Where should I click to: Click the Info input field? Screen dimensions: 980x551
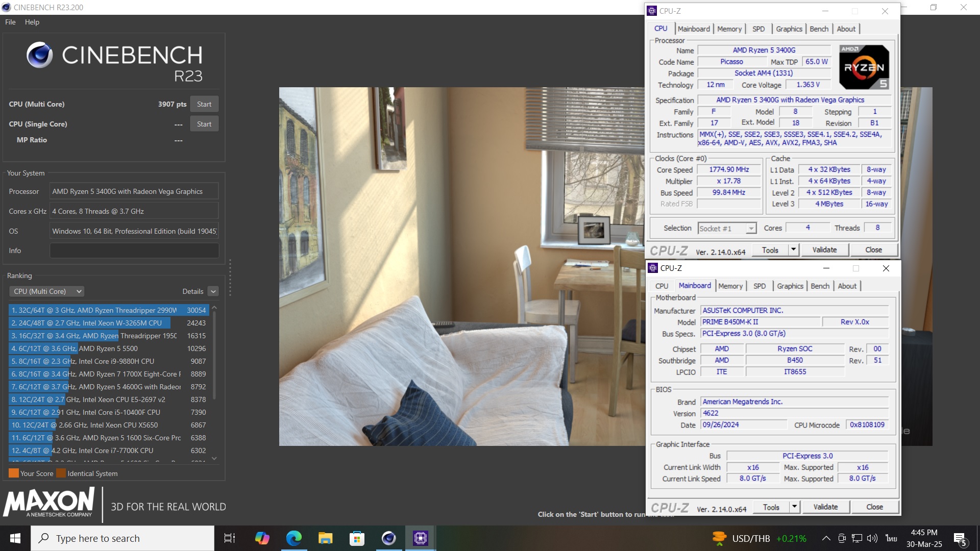[x=134, y=251]
